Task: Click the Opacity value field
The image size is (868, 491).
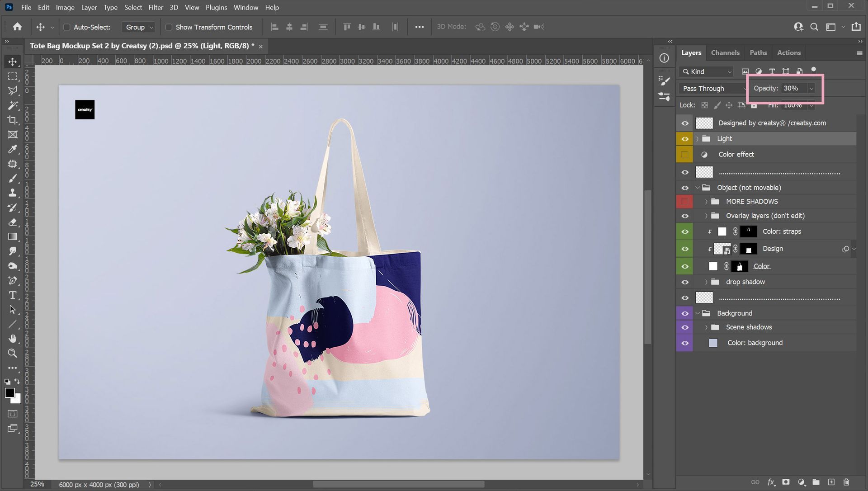Action: click(794, 89)
